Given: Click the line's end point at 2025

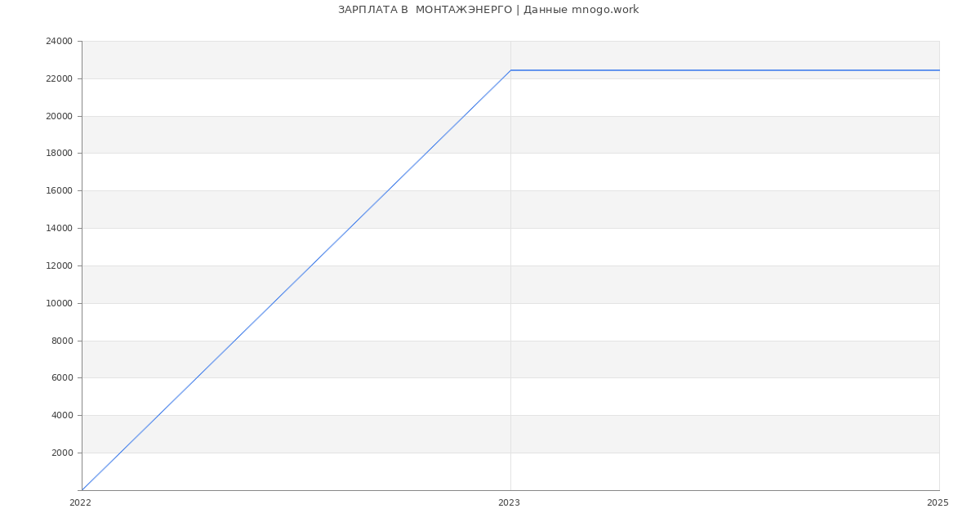Looking at the screenshot, I should tap(938, 70).
